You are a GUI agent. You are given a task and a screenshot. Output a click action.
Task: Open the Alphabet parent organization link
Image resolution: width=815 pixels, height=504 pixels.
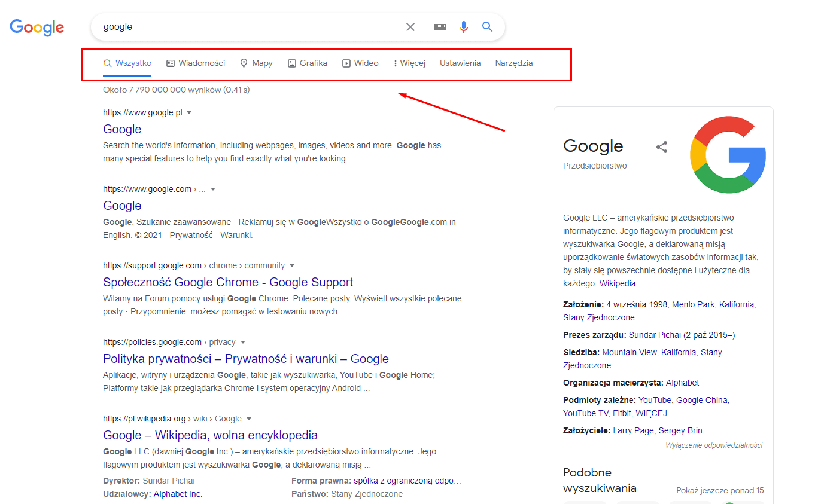point(682,383)
